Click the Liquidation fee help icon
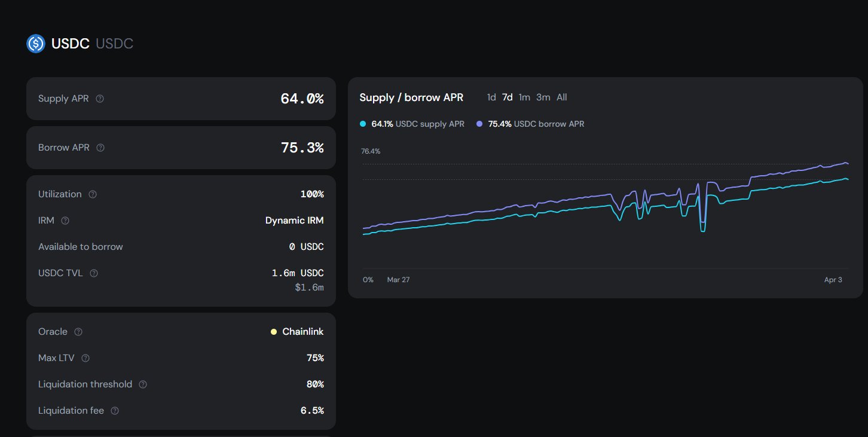This screenshot has width=868, height=437. pos(115,411)
